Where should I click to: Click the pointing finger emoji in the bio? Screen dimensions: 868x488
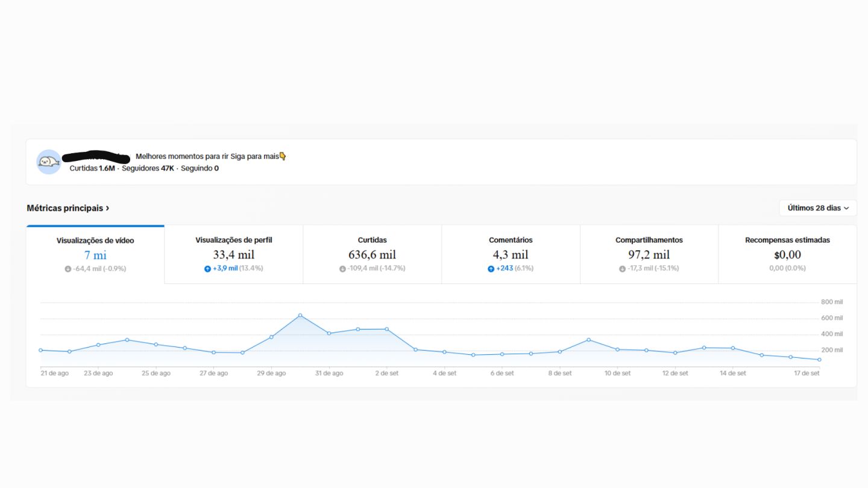283,156
